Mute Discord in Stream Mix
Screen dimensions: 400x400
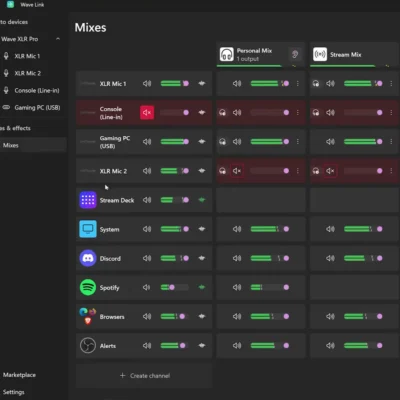click(x=330, y=258)
